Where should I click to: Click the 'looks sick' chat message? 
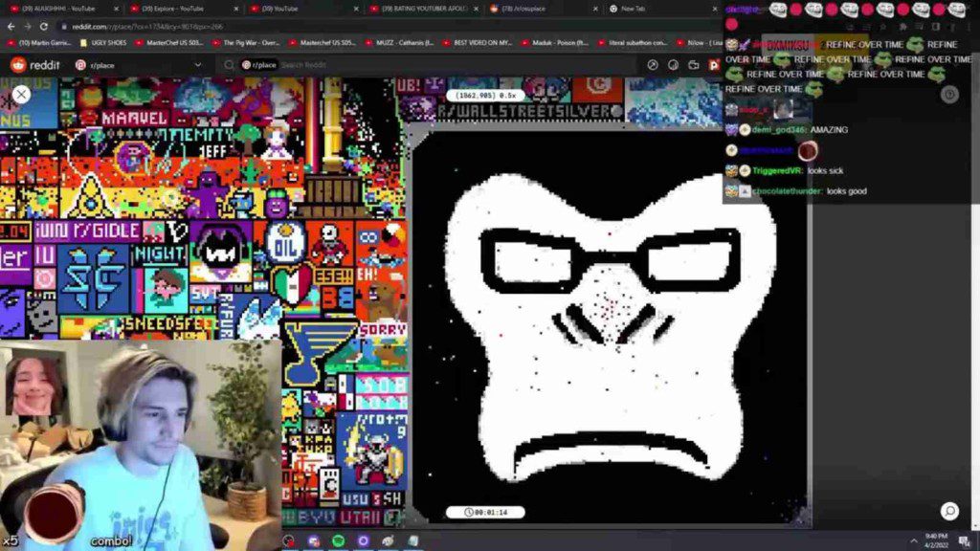tap(825, 170)
